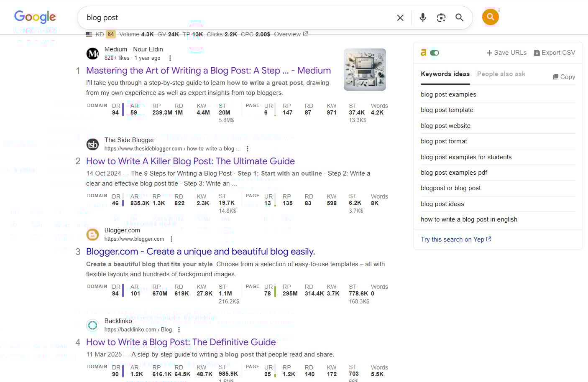Image resolution: width=588 pixels, height=382 pixels.
Task: Open the three-dot menu for Backlinko result
Action: tap(179, 330)
